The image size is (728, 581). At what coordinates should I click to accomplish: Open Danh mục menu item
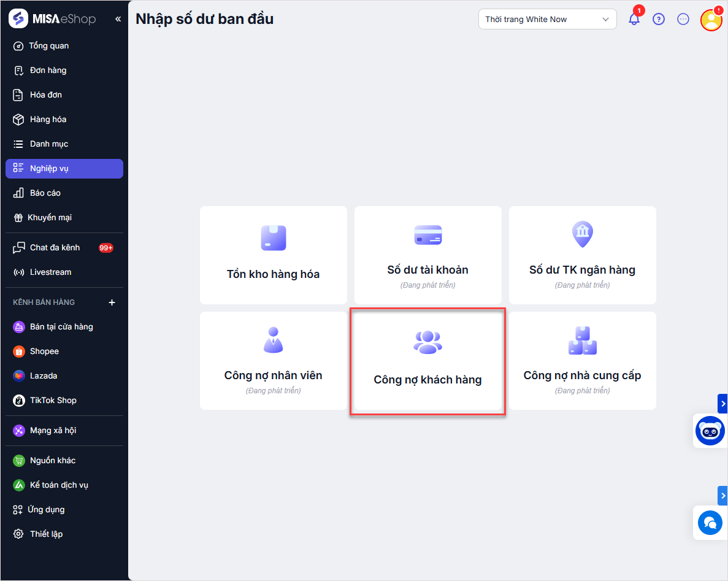click(64, 144)
